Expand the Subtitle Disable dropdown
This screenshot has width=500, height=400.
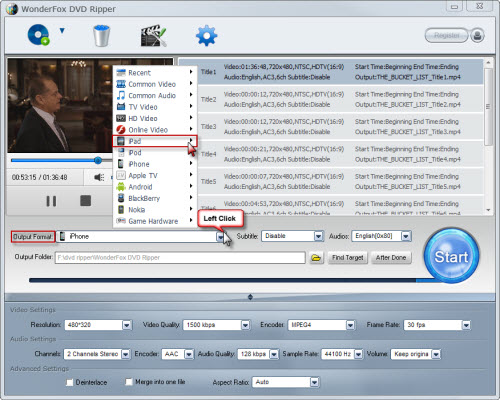click(318, 236)
